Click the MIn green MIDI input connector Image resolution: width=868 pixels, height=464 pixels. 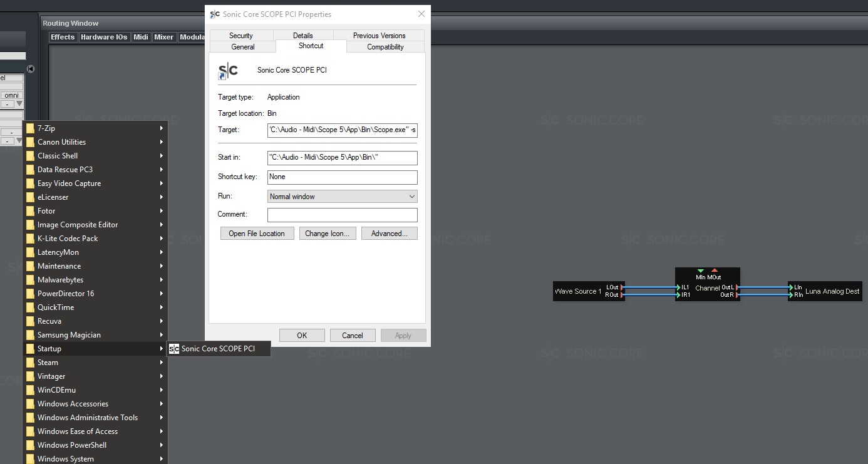[701, 271]
